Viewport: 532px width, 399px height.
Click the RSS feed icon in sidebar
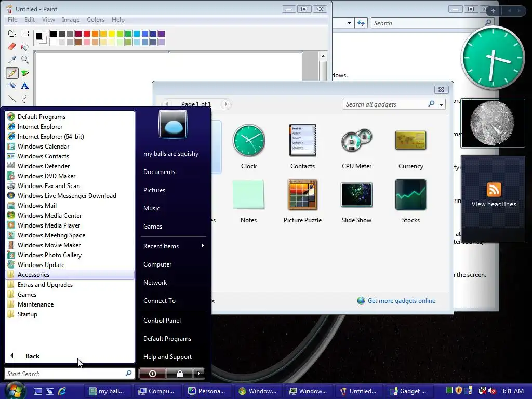[x=494, y=189]
